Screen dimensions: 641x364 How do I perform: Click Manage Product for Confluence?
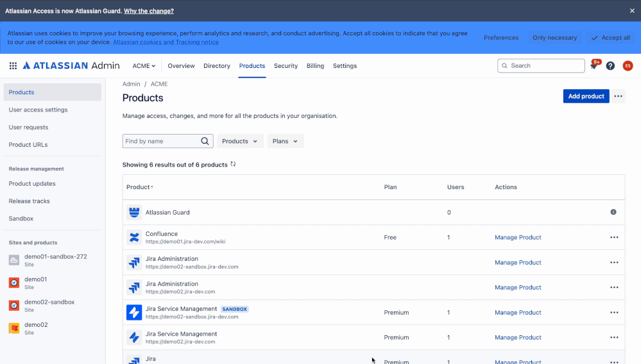pyautogui.click(x=518, y=237)
